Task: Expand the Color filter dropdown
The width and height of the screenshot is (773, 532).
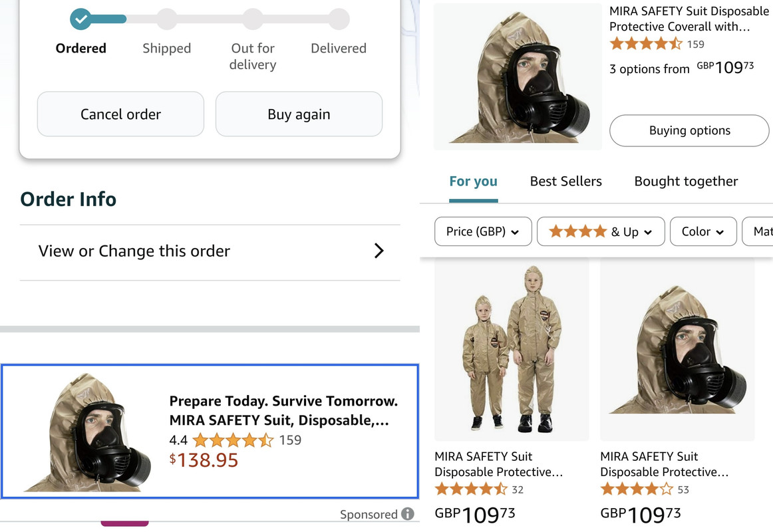Action: [x=702, y=231]
